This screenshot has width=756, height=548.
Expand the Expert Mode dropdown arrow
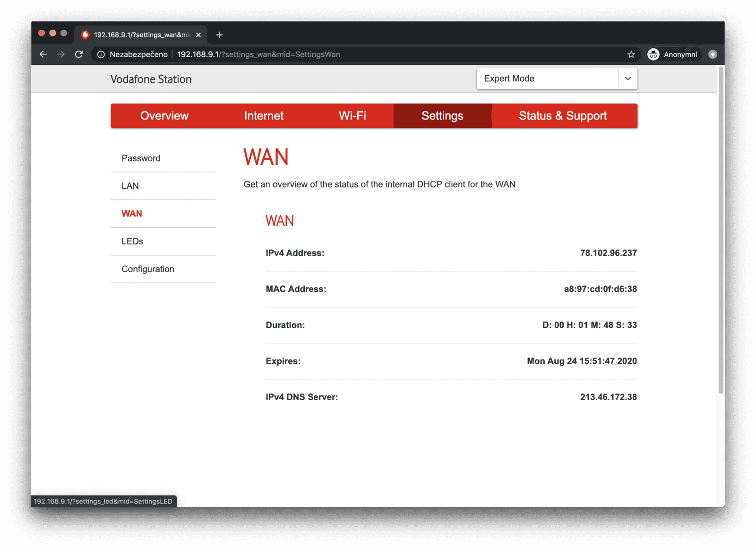628,78
